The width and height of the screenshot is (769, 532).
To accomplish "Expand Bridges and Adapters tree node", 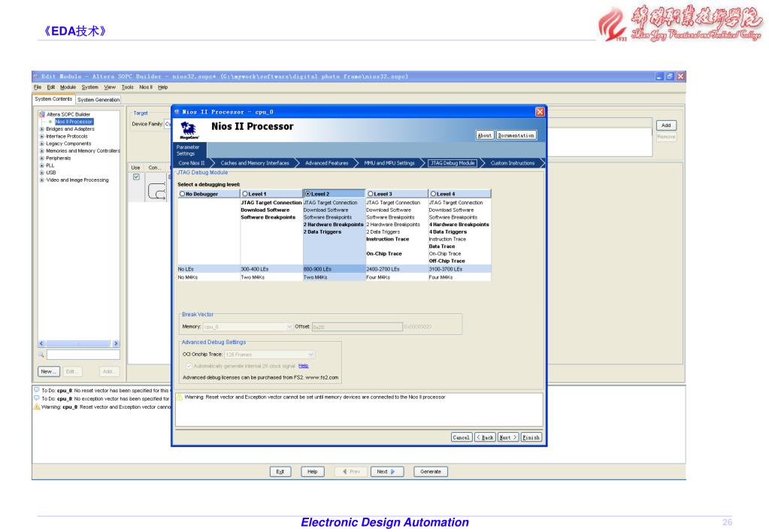I will click(x=41, y=129).
